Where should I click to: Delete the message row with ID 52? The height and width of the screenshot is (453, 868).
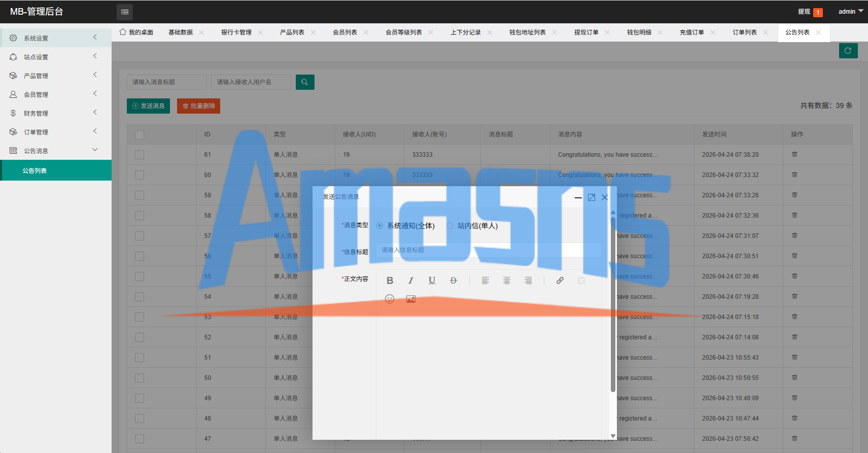[x=794, y=337]
